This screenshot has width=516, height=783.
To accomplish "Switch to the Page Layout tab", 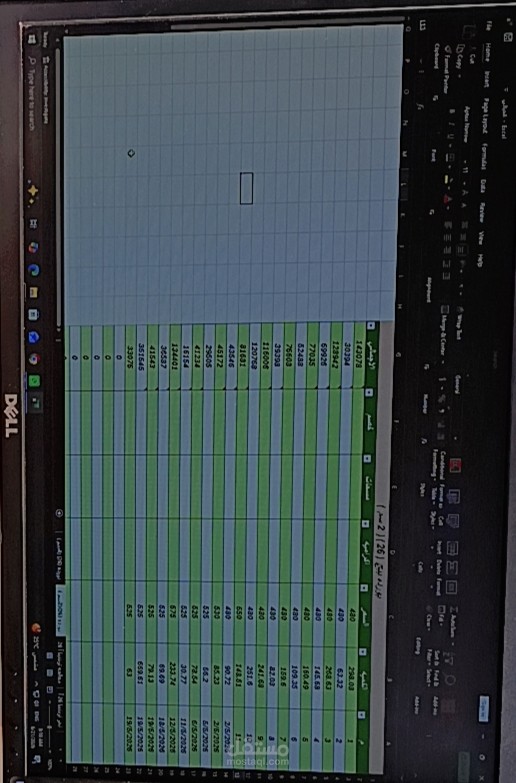I will 485,115.
